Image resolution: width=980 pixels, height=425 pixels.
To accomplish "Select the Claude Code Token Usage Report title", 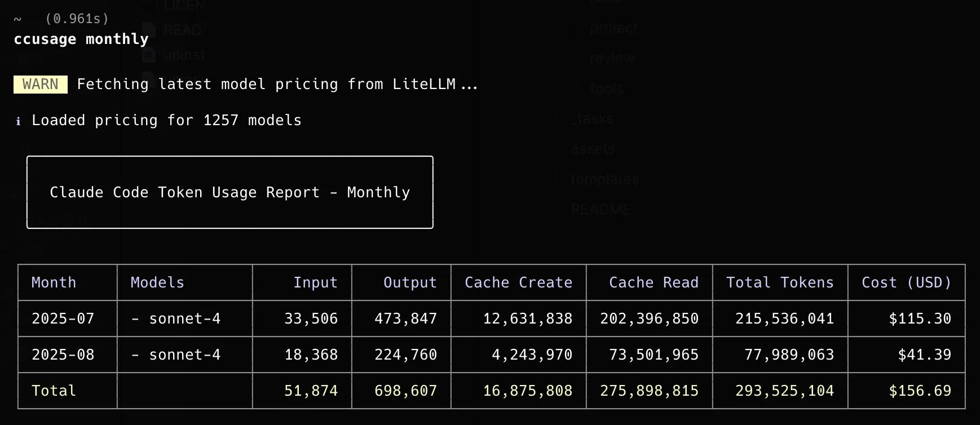I will click(229, 192).
